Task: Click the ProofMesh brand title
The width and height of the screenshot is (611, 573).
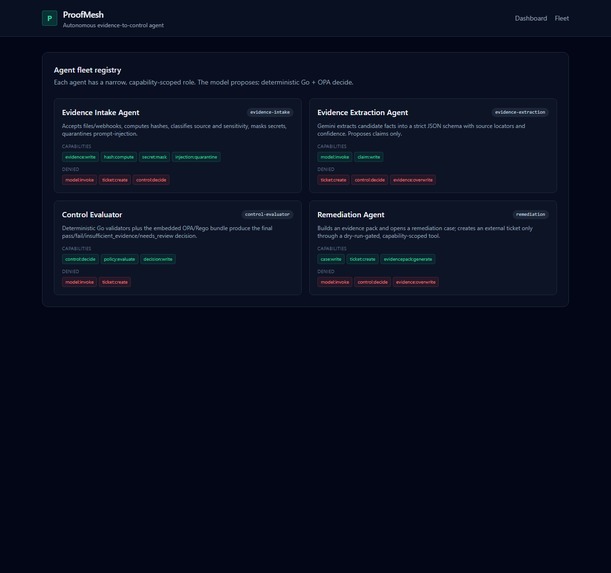Action: [x=83, y=15]
